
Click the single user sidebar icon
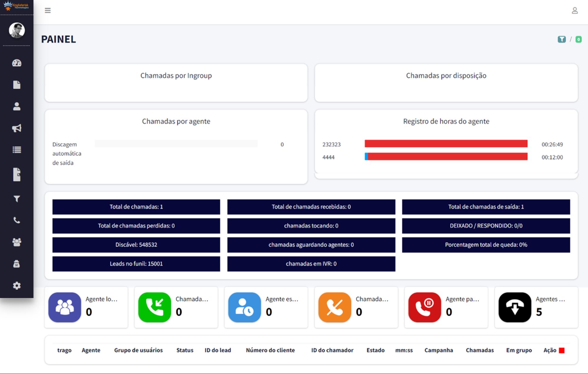(17, 106)
